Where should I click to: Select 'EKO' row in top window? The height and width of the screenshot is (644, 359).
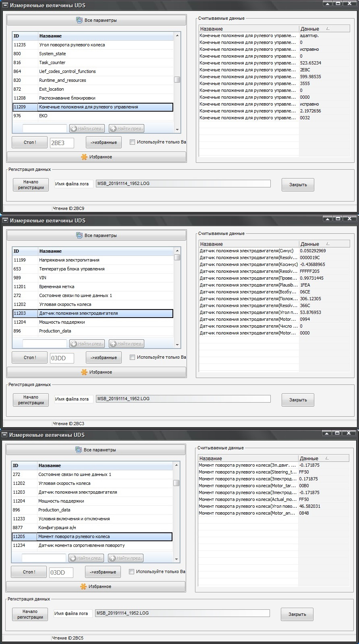pos(93,116)
